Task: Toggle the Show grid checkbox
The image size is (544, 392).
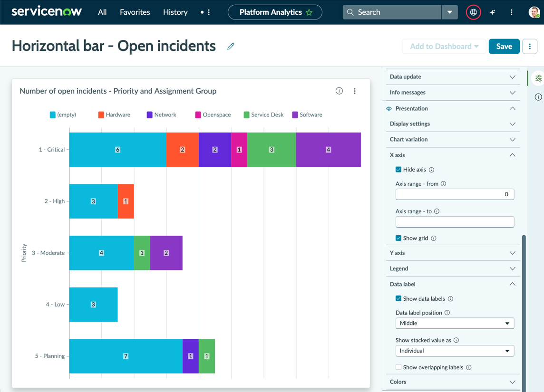Action: coord(398,238)
